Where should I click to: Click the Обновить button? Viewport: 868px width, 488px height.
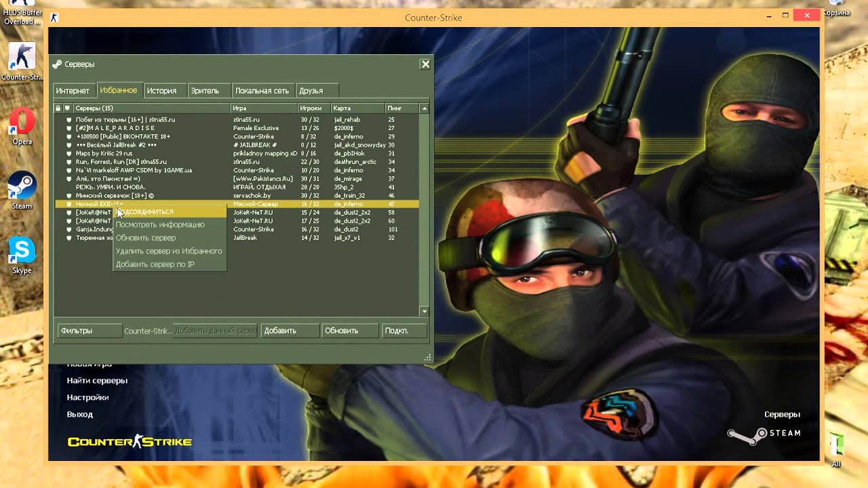[x=350, y=331]
